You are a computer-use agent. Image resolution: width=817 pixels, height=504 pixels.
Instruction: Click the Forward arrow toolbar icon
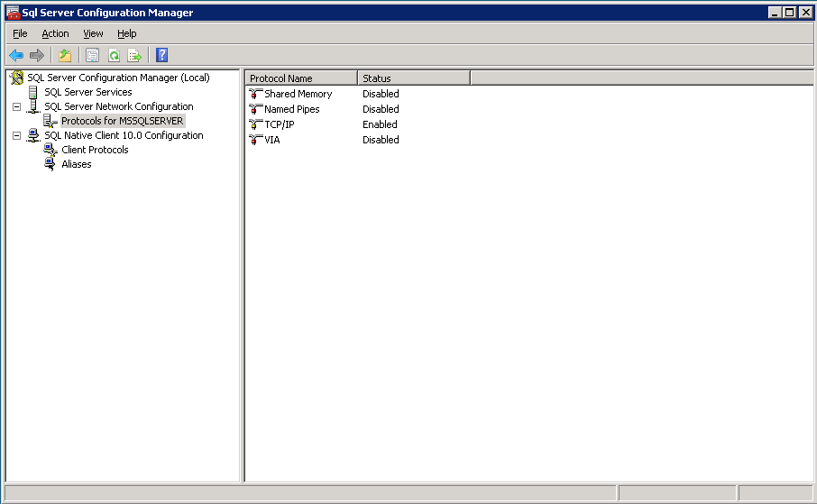37,55
